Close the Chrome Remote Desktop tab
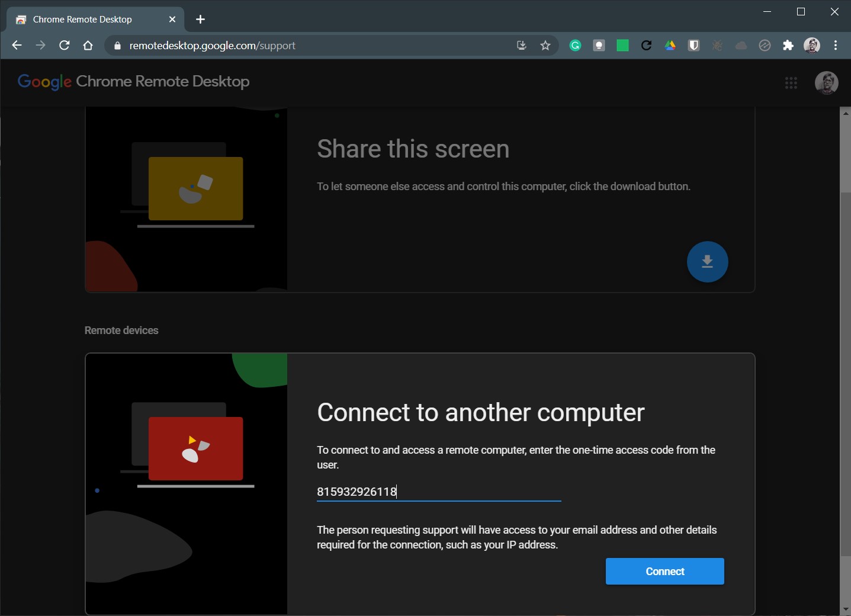 point(172,20)
